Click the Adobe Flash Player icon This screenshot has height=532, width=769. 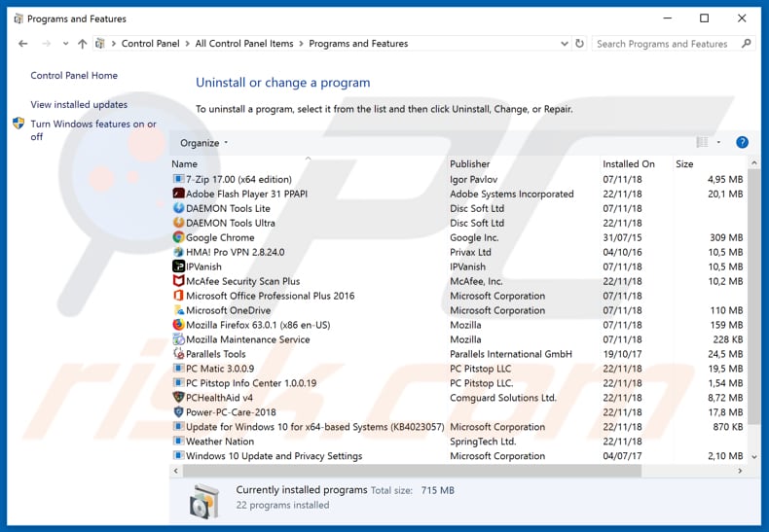pyautogui.click(x=178, y=194)
